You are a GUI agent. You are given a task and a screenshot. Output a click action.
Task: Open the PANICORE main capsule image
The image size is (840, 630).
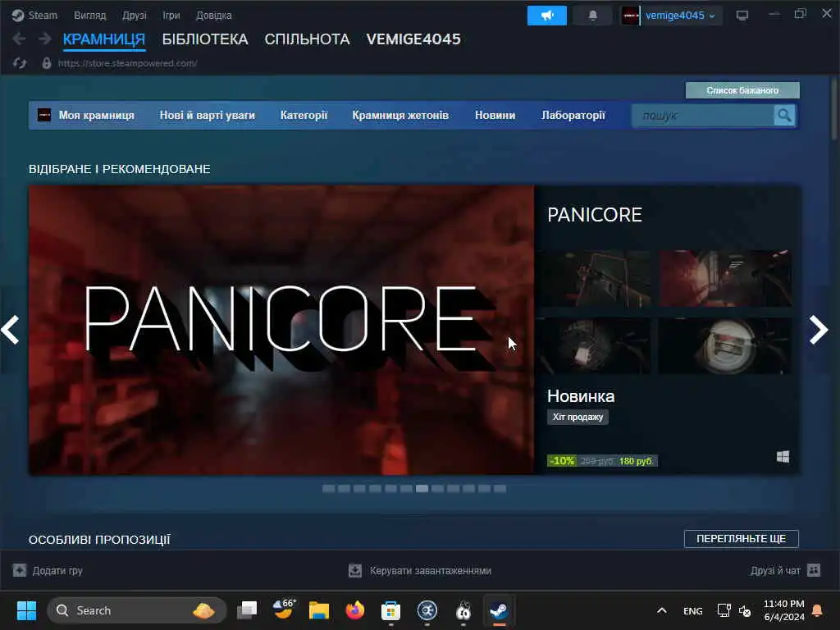click(281, 330)
